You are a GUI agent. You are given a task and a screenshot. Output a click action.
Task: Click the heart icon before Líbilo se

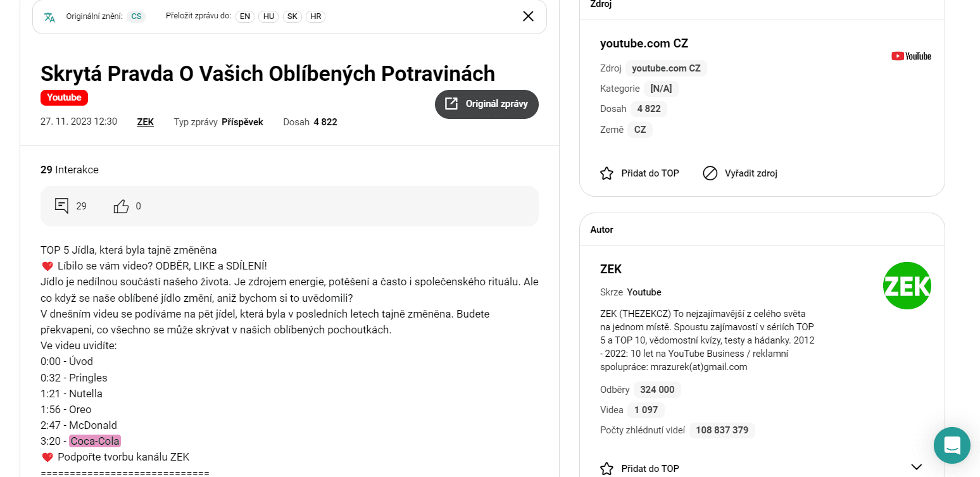(47, 266)
